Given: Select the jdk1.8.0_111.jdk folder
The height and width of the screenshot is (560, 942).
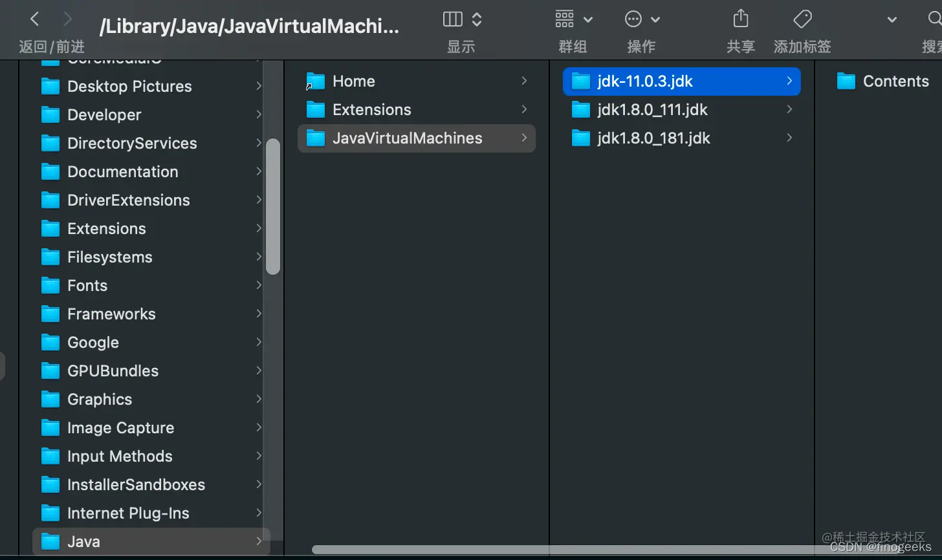Looking at the screenshot, I should pos(682,109).
